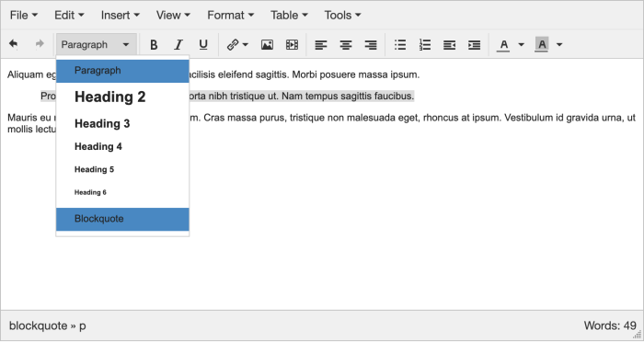Click the editor resize handle in the corner

pos(638,335)
